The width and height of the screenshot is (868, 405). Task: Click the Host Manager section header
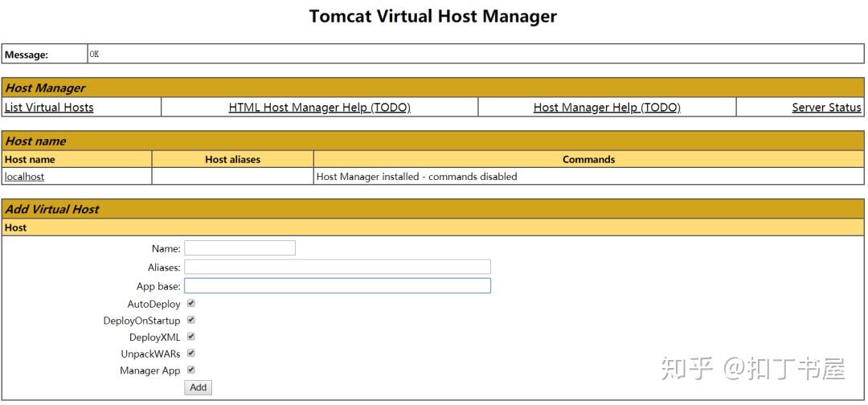(x=432, y=88)
